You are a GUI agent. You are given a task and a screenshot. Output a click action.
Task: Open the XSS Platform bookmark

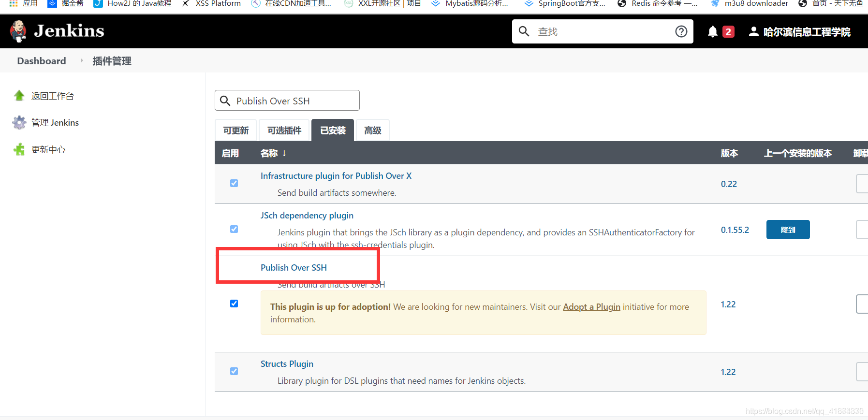pyautogui.click(x=211, y=3)
